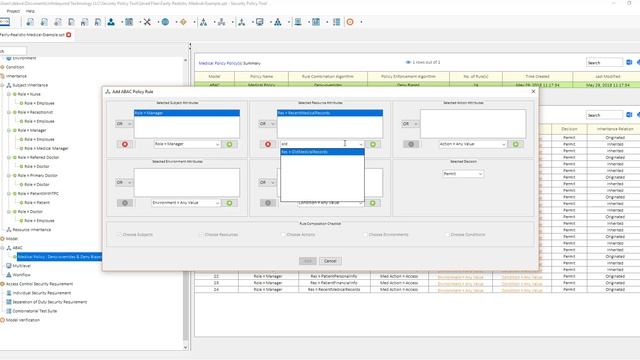Tick the Choose Environments checkbox
This screenshot has height=360, width=640.
365,235
